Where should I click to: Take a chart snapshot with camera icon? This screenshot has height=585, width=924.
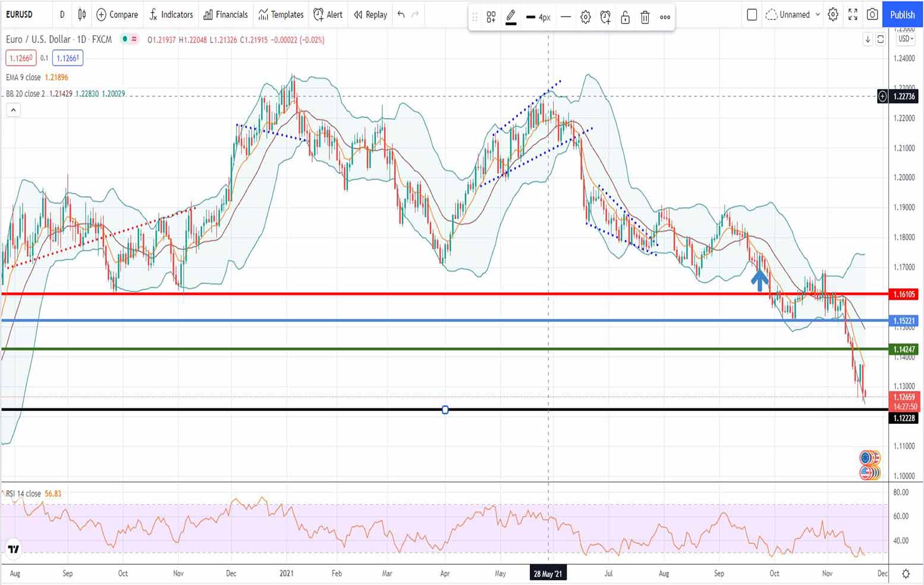point(872,14)
